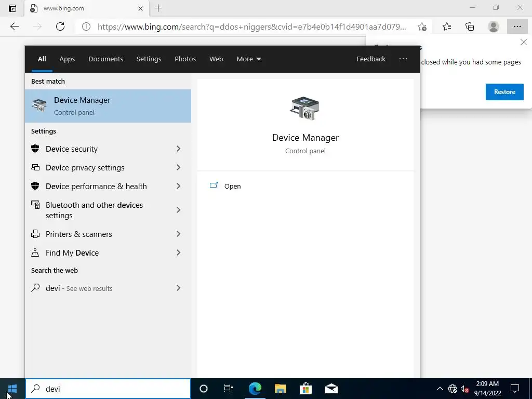
Task: Open File Explorer from the taskbar
Action: click(280, 389)
